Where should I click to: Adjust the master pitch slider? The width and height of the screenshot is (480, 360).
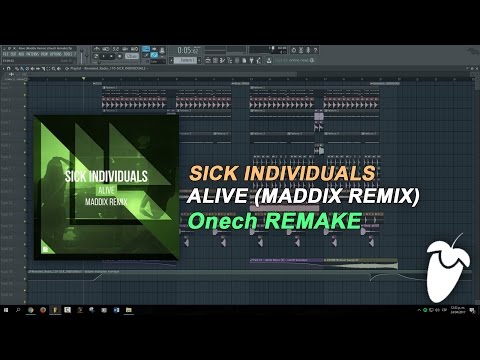coord(87,56)
